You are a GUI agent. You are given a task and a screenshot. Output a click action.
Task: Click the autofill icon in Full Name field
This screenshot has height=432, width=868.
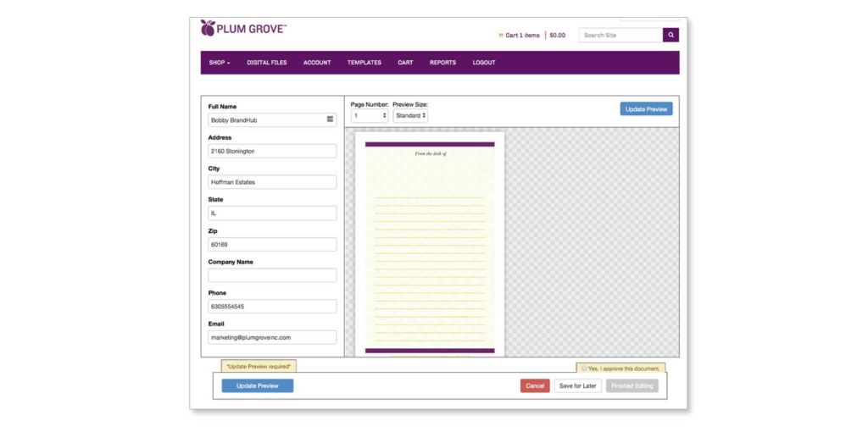330,119
